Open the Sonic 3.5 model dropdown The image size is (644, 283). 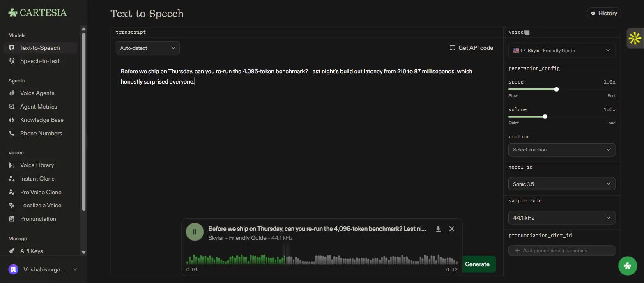click(x=562, y=184)
